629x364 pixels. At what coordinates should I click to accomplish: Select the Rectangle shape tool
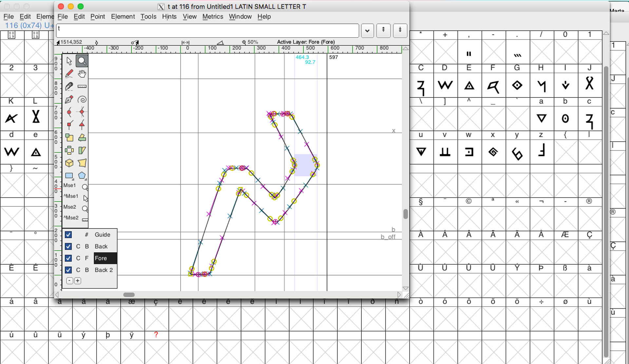[x=69, y=176]
